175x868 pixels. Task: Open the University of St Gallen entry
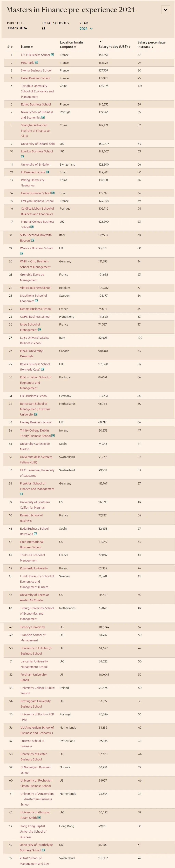pyautogui.click(x=35, y=164)
